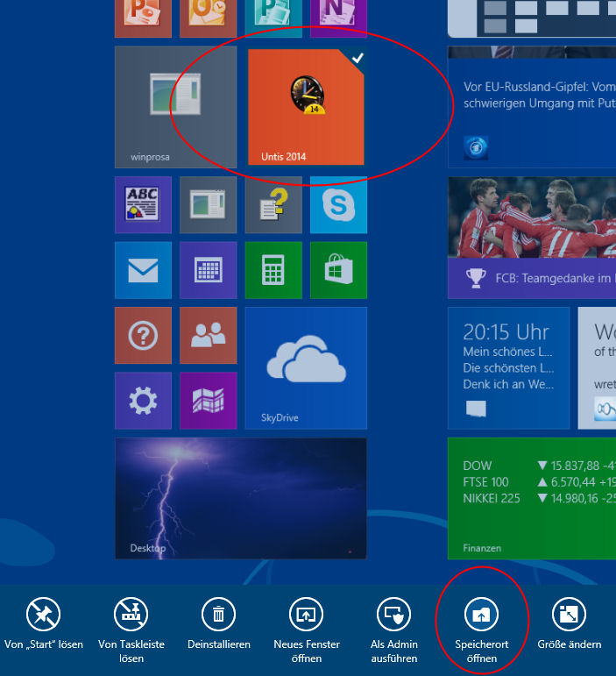The width and height of the screenshot is (616, 676).
Task: Open the Finanzen stock tile
Action: (531, 498)
